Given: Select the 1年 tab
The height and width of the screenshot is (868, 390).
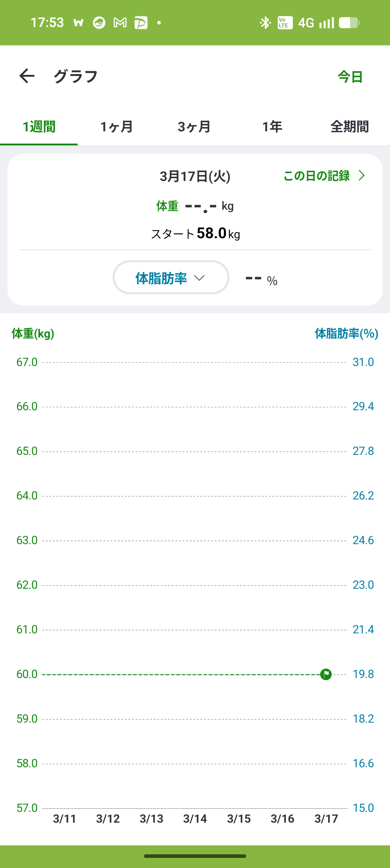Looking at the screenshot, I should pyautogui.click(x=272, y=127).
